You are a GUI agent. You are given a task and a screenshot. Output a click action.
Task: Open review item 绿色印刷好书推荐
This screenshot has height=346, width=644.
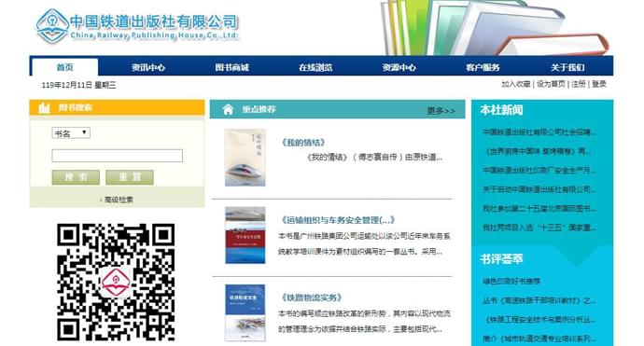click(x=511, y=281)
